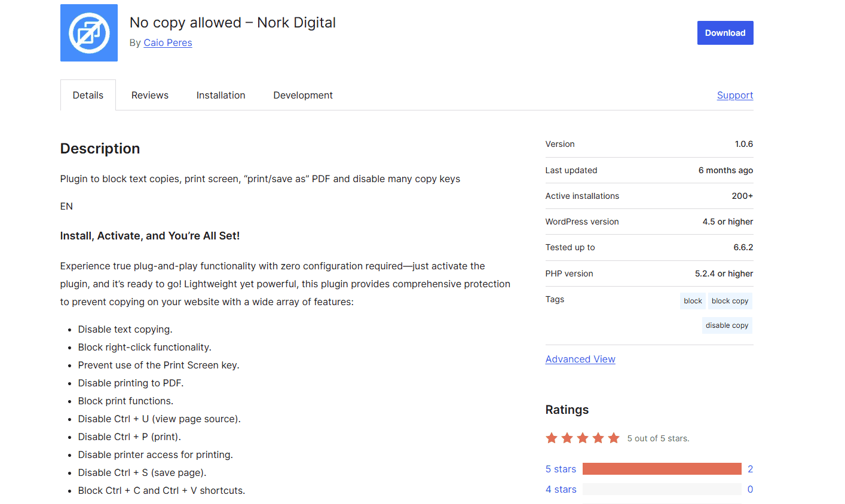The width and height of the screenshot is (845, 504).
Task: Click the Ratings heading
Action: point(567,410)
